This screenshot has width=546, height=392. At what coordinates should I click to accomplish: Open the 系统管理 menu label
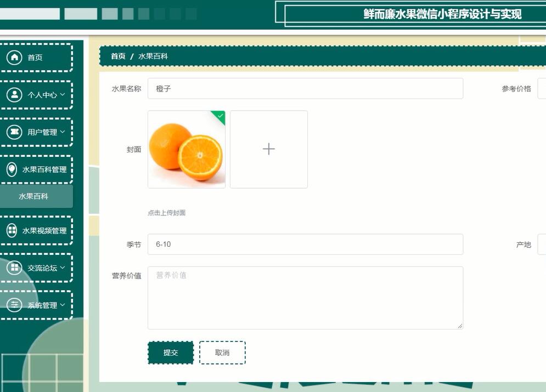[42, 305]
